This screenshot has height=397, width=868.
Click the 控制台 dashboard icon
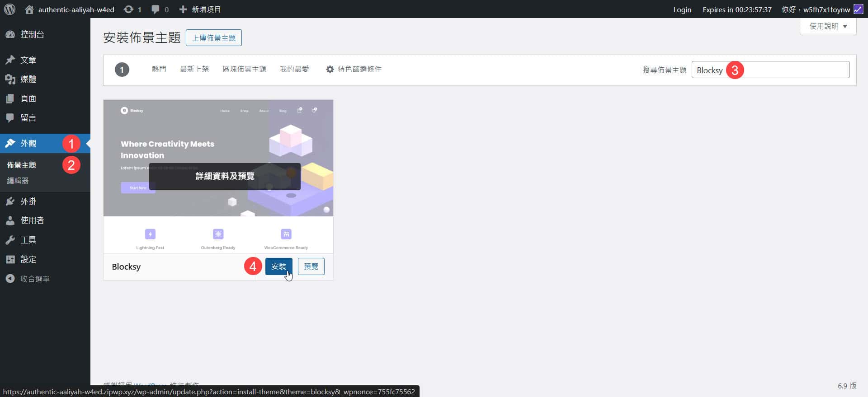[x=10, y=34]
